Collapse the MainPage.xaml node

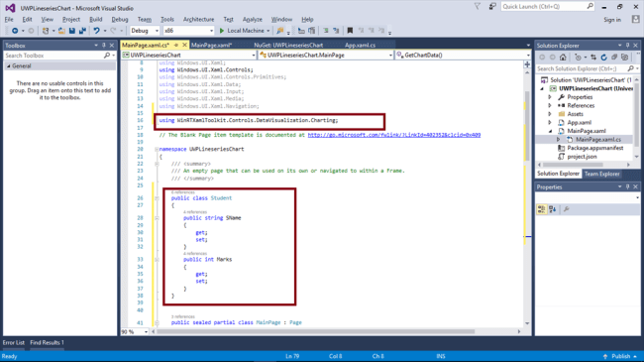[x=550, y=131]
